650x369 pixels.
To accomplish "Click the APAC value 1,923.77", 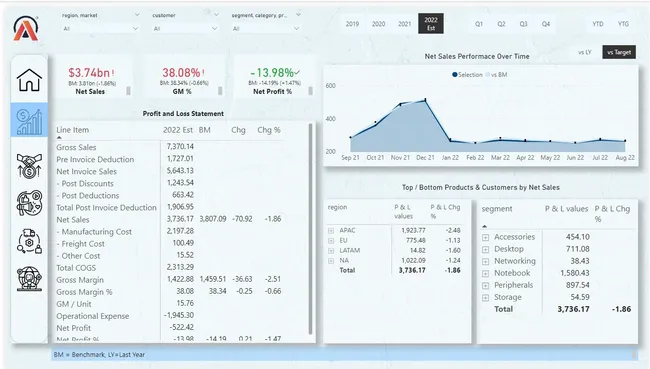I will (413, 231).
